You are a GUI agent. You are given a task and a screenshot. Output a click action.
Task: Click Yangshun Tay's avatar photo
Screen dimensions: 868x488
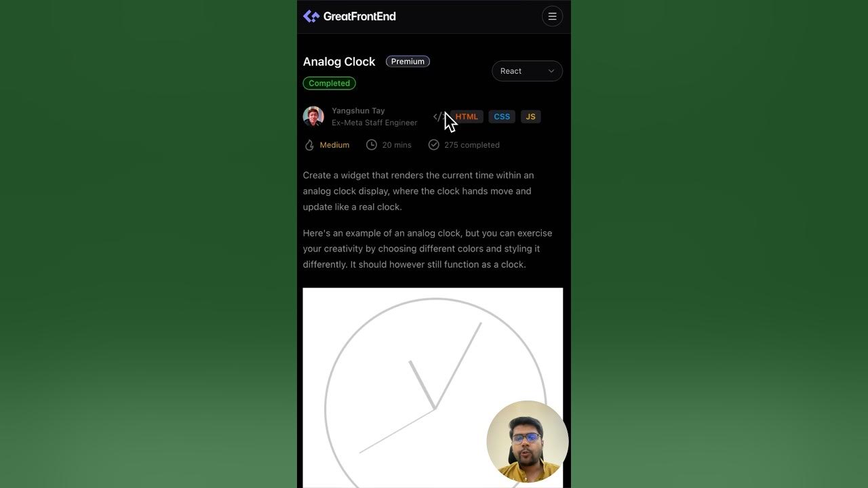point(313,117)
